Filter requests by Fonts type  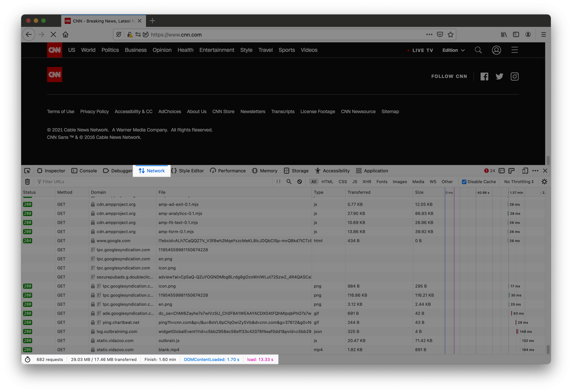pyautogui.click(x=382, y=182)
